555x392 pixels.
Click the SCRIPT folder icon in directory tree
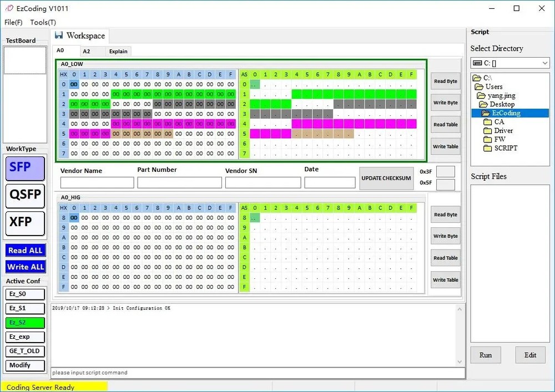(488, 148)
